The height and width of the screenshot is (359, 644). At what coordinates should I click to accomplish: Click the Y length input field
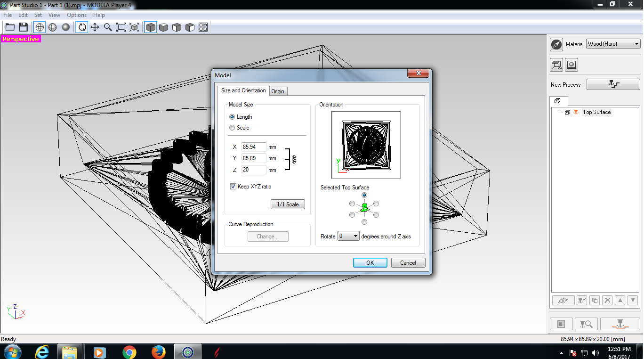[254, 158]
